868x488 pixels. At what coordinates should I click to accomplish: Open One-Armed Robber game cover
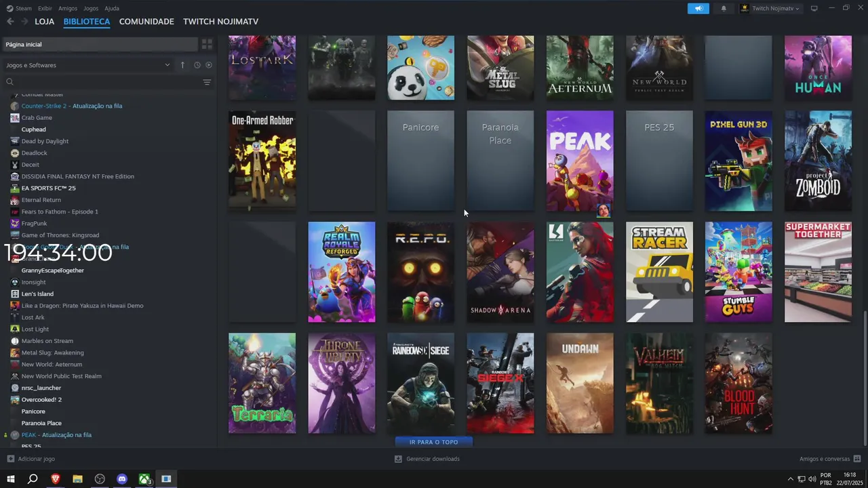tap(262, 161)
